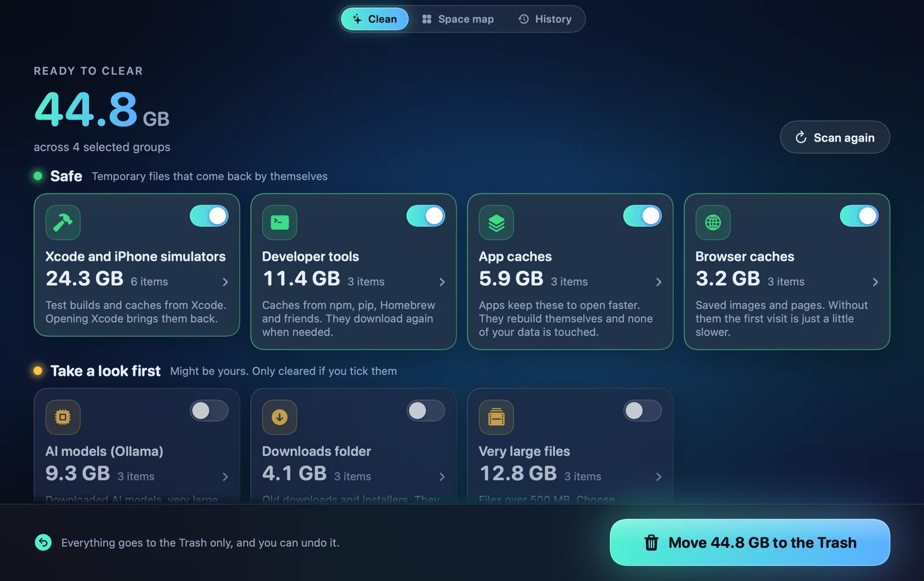Turn off the Developer tools switch
Image resolution: width=924 pixels, height=581 pixels.
pos(426,216)
